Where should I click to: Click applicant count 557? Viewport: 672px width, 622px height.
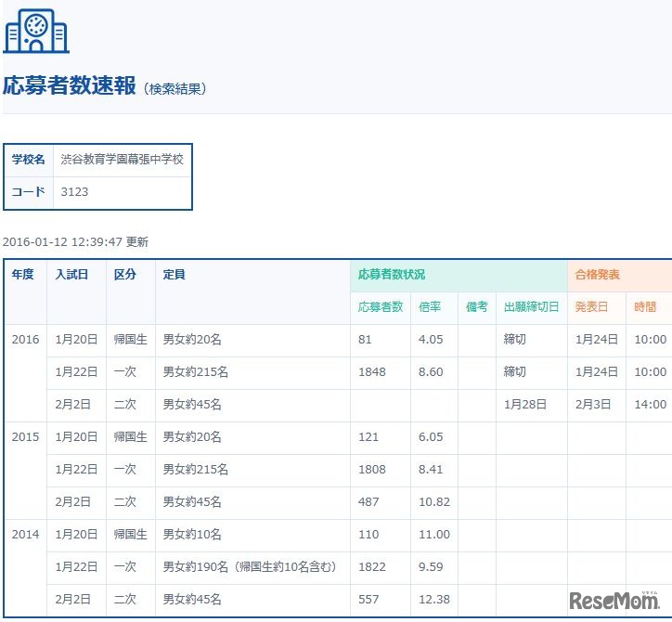point(368,599)
